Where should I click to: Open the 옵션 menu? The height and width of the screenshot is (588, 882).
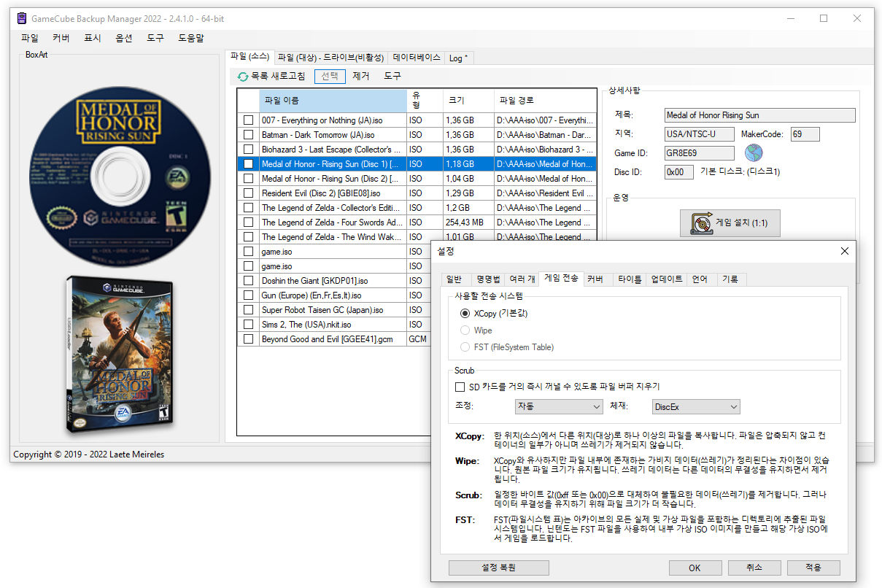124,38
